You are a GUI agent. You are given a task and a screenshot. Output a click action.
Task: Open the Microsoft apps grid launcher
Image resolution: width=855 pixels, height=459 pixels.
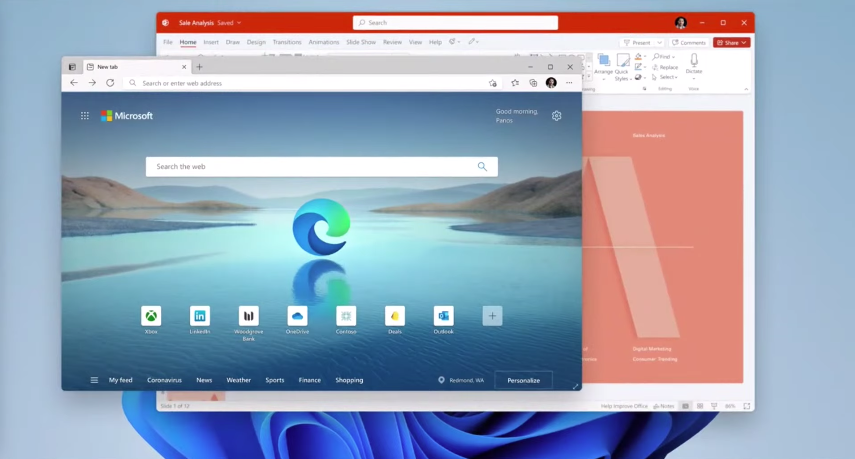[x=85, y=116]
